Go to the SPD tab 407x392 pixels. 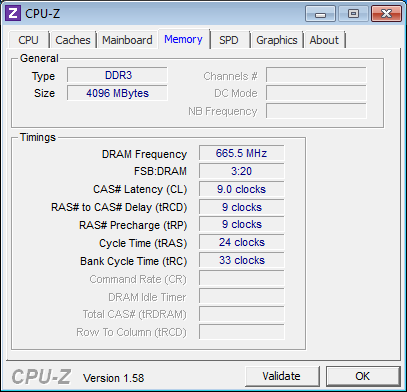pos(229,40)
